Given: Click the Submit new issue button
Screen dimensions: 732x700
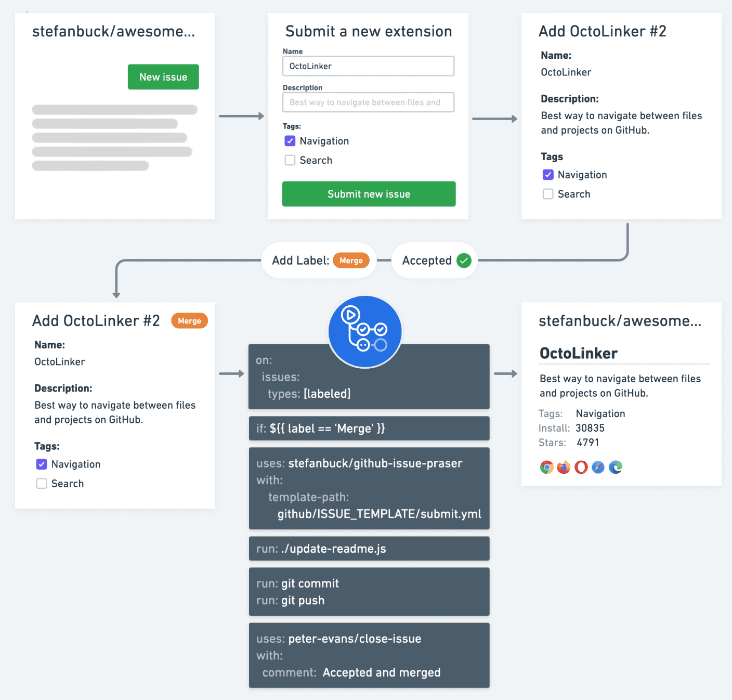Looking at the screenshot, I should [x=369, y=194].
